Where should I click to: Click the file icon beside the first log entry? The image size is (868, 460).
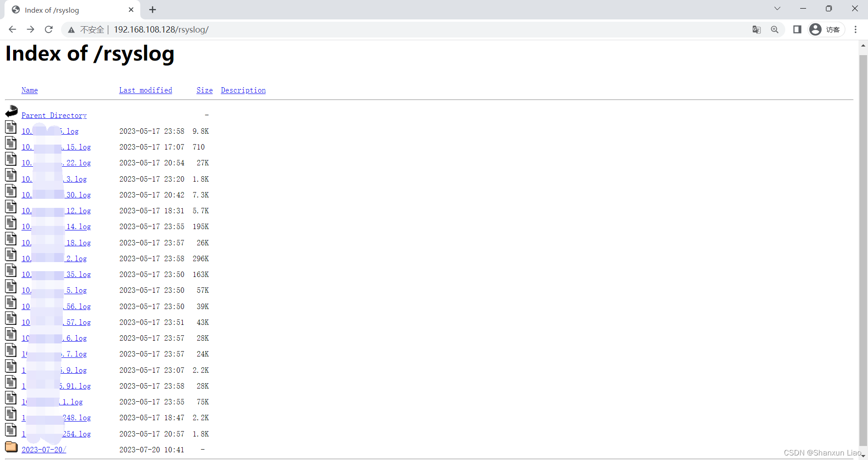11,127
